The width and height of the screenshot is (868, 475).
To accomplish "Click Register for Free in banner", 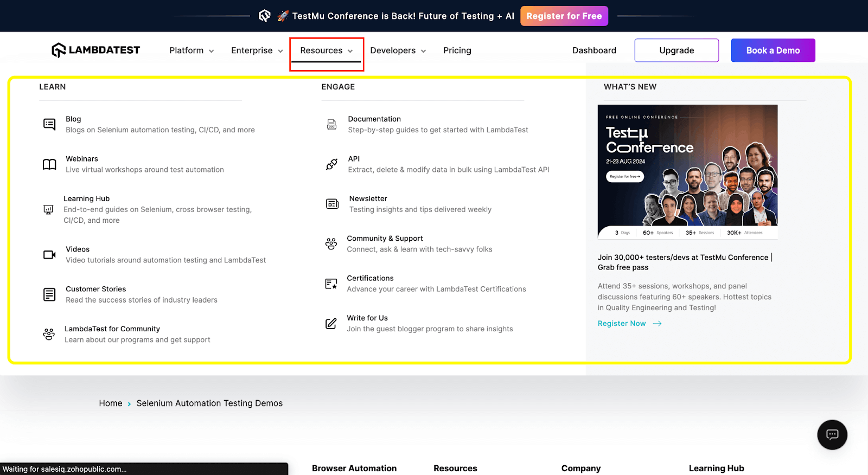I will click(x=564, y=16).
